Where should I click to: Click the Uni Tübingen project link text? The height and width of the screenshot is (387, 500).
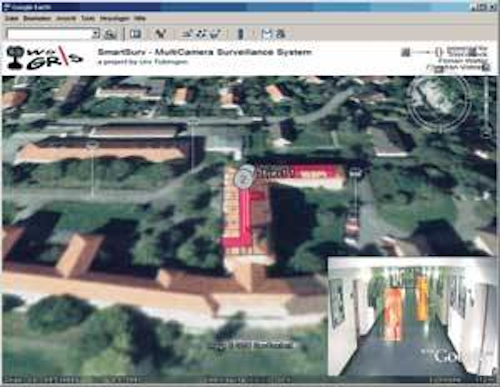(163, 62)
